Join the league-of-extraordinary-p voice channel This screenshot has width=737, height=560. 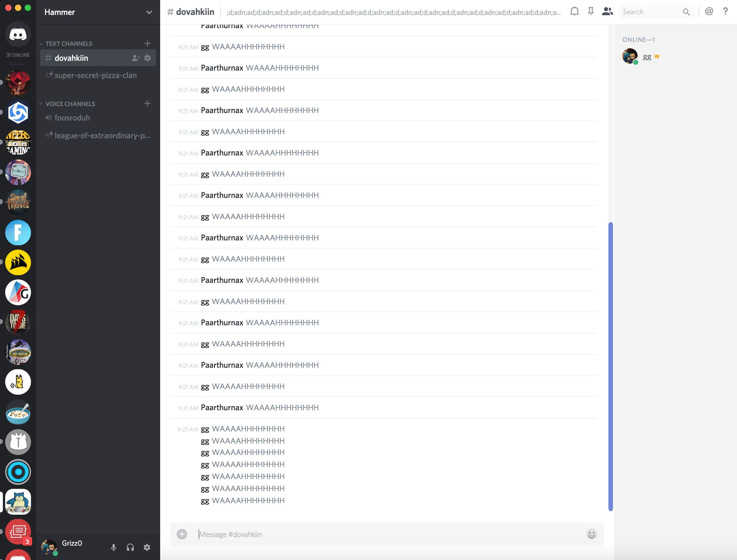coord(100,135)
